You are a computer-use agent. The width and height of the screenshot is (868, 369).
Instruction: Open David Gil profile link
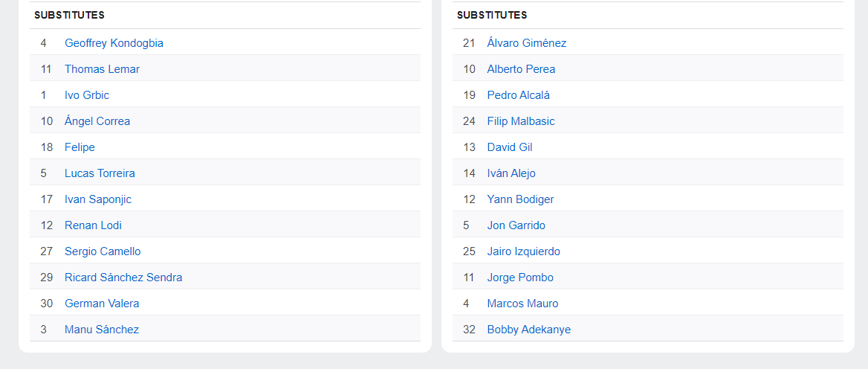pos(510,147)
